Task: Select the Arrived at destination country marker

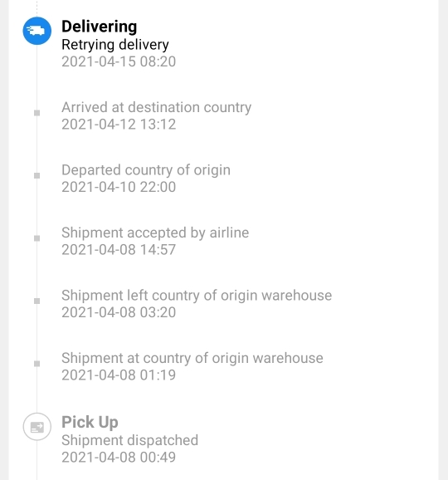Action: pos(37,113)
